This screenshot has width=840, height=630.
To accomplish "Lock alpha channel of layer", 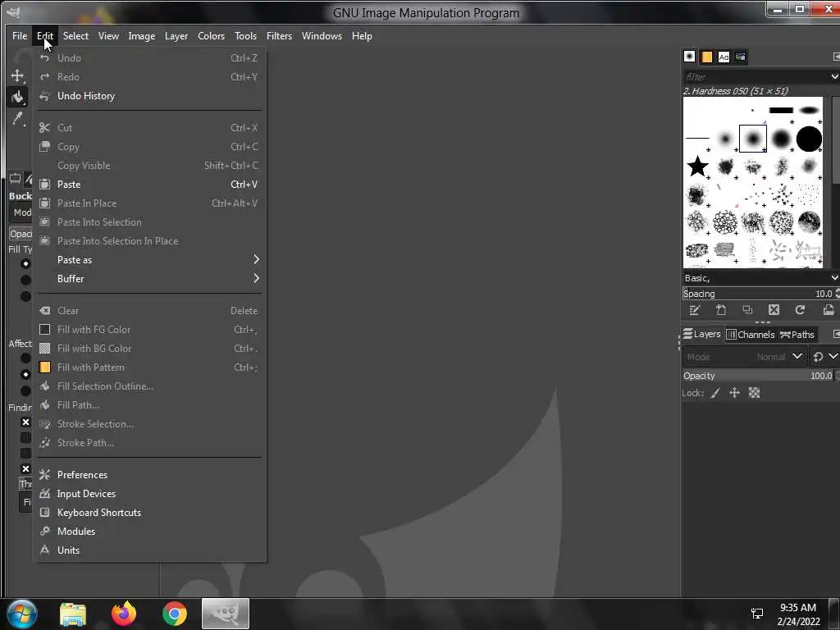I will 755,393.
